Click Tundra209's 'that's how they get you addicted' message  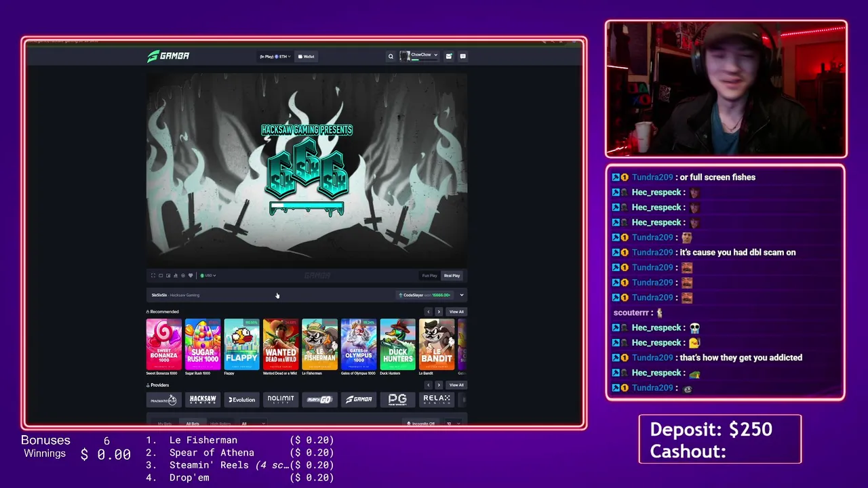[741, 357]
